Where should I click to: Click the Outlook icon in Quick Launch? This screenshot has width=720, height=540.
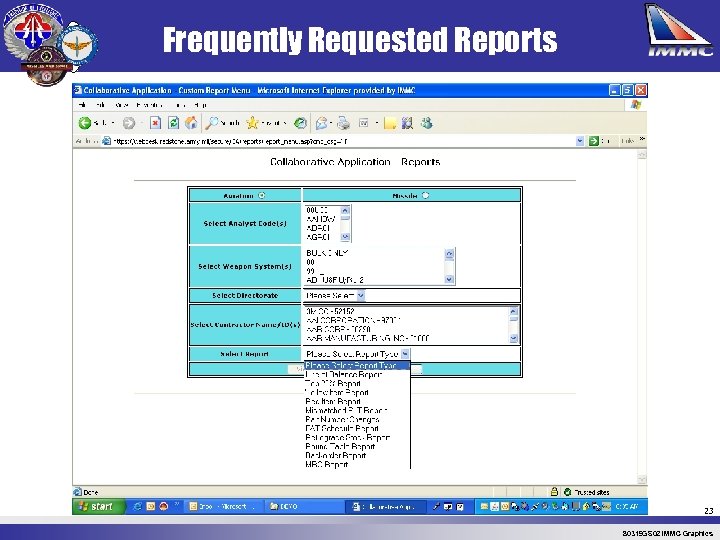pos(151,506)
